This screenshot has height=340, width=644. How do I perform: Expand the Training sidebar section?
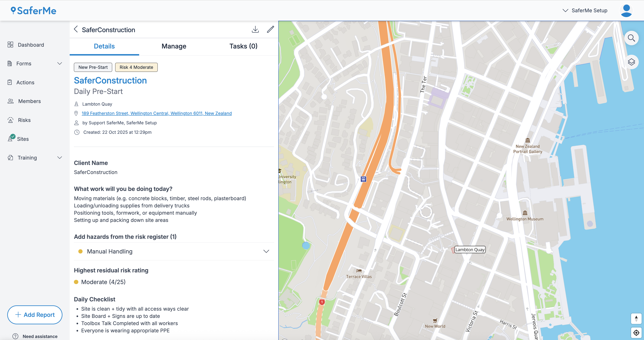pyautogui.click(x=59, y=158)
